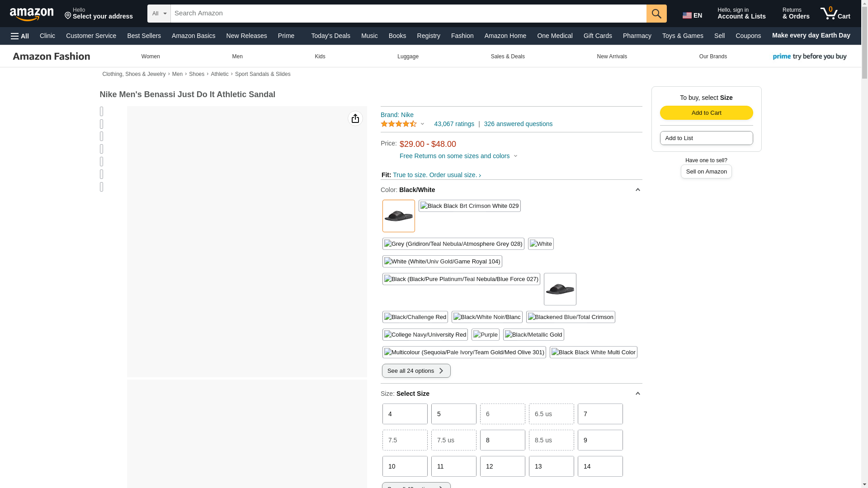Click the Add to Cart button
868x488 pixels.
click(x=706, y=113)
